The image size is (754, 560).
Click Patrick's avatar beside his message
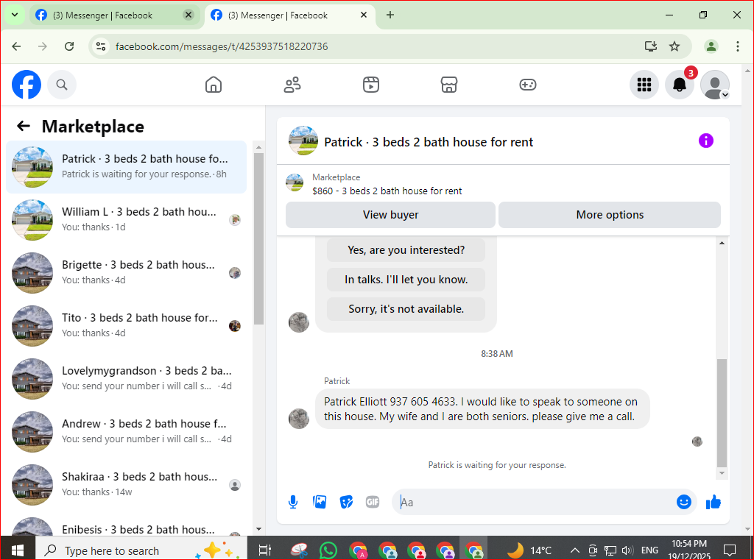299,418
